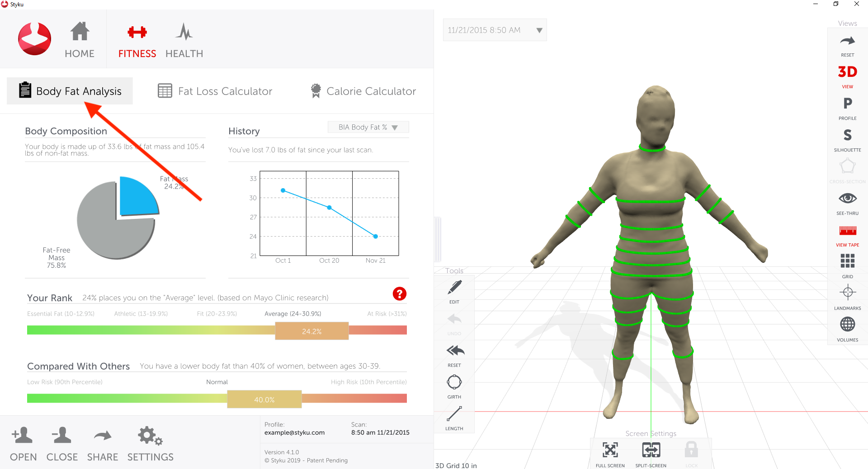The height and width of the screenshot is (469, 868).
Task: Open the Calorie Calculator tab
Action: click(x=363, y=91)
